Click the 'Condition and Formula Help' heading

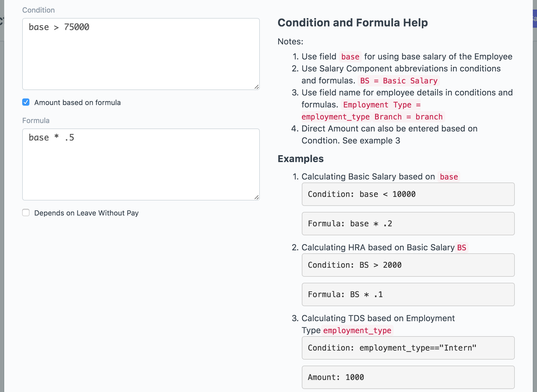[352, 23]
